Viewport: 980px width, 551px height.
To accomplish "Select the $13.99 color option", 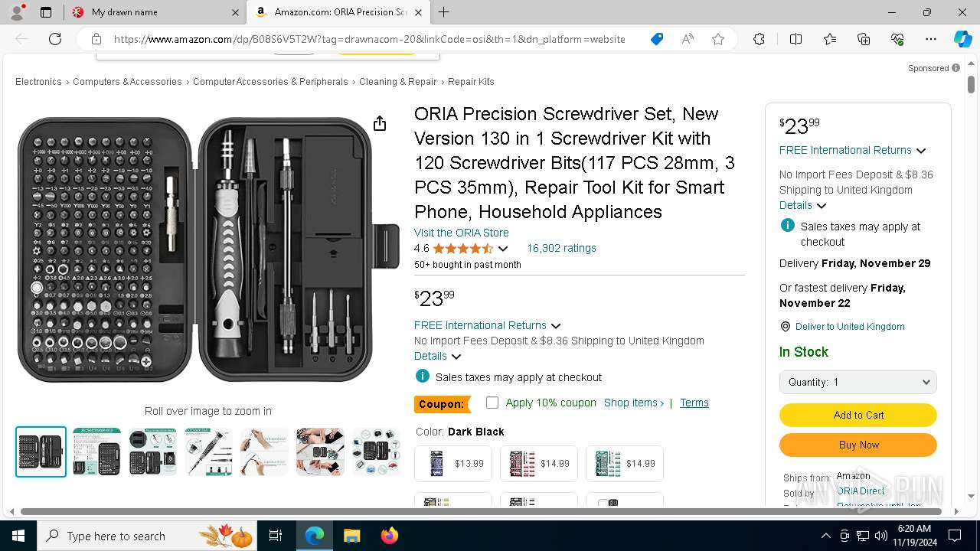I will click(452, 464).
